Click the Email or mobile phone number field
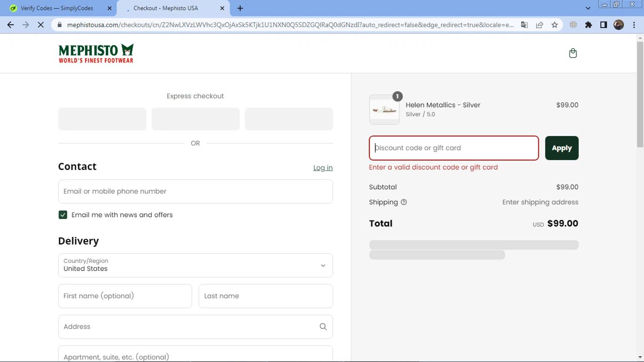Viewport: 644px width, 362px height. tap(195, 192)
